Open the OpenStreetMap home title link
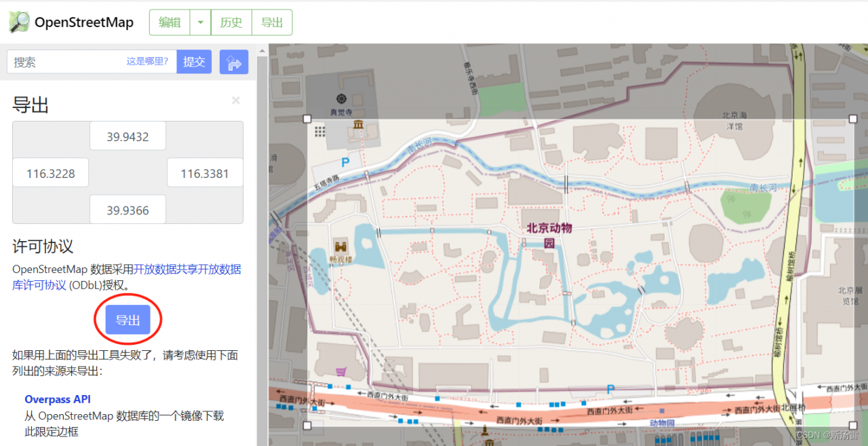This screenshot has height=446, width=868. pyautogui.click(x=84, y=22)
